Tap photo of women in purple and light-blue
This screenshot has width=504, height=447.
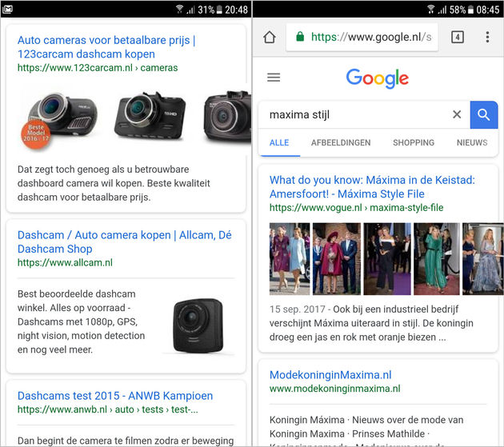click(290, 259)
